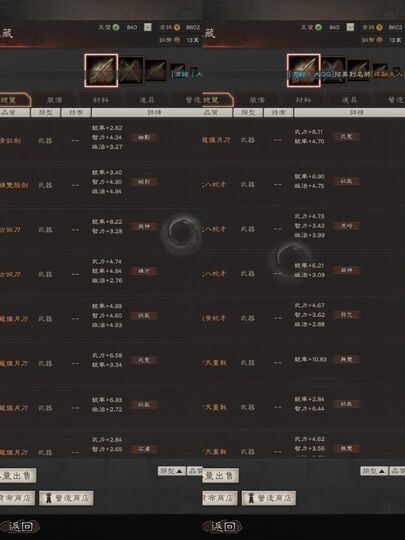
Task: Open 營造商店 shop button in right panel
Action: (x=269, y=498)
